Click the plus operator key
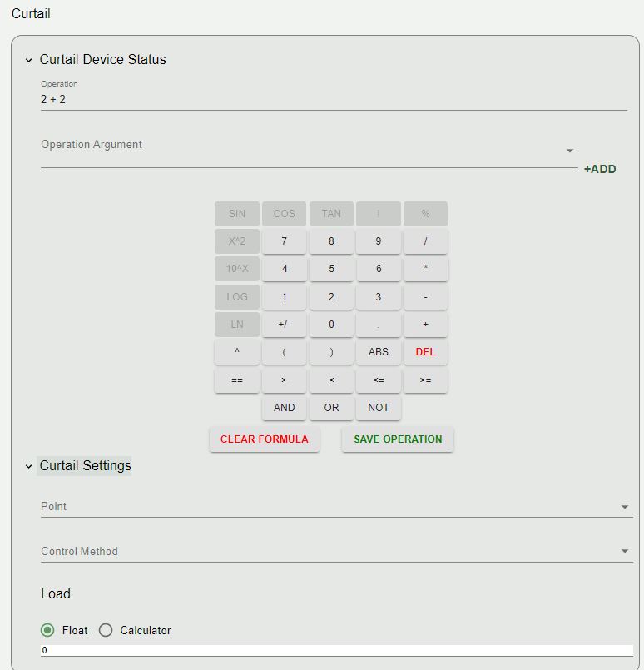Viewport: 644px width, 670px height. click(425, 325)
